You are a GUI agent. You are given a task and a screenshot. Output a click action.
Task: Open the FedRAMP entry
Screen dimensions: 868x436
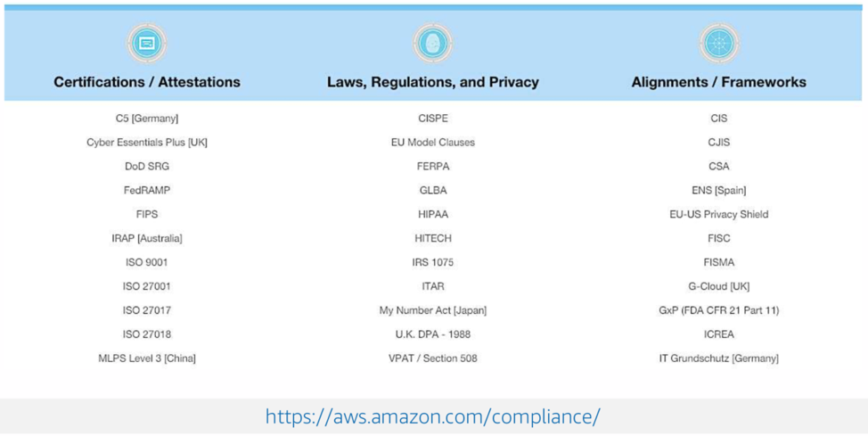coord(147,190)
